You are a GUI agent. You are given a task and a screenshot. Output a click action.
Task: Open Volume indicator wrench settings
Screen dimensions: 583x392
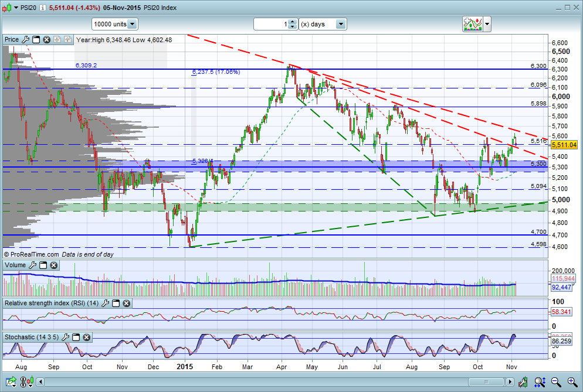point(33,265)
